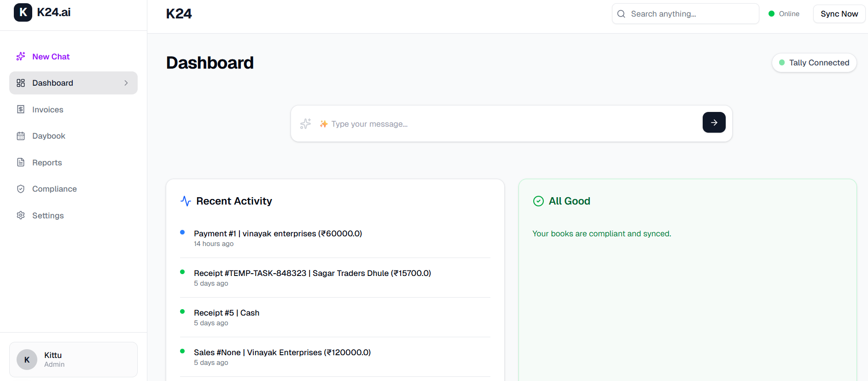The width and height of the screenshot is (868, 381).
Task: Click the Settings gear icon
Action: click(x=21, y=215)
